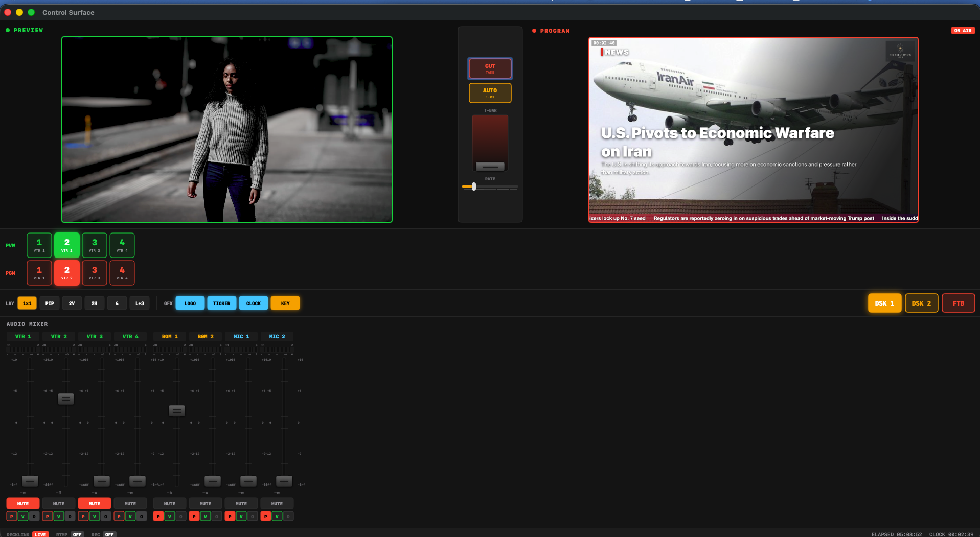Viewport: 980px width, 537px height.
Task: Mute the BGM 2 audio channel
Action: point(206,503)
